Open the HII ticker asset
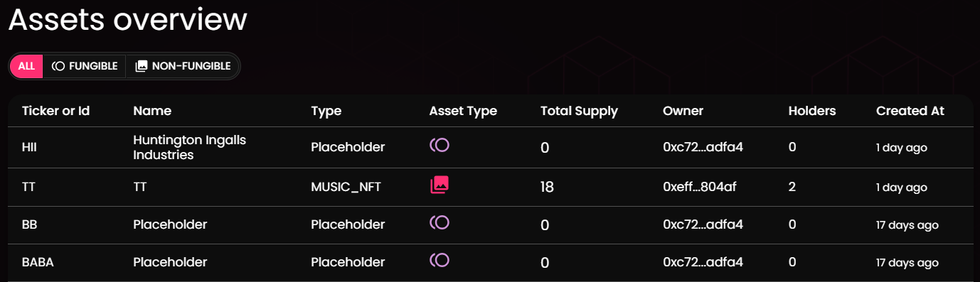This screenshot has width=980, height=282. (29, 147)
